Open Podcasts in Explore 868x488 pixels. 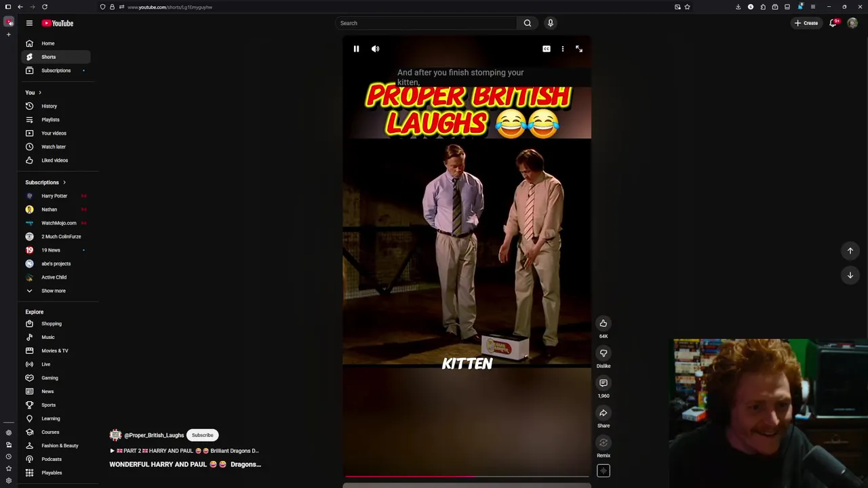coord(56,459)
